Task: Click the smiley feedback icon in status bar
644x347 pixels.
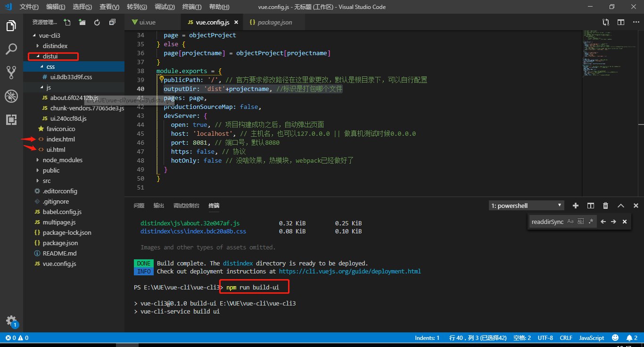Action: pos(615,338)
